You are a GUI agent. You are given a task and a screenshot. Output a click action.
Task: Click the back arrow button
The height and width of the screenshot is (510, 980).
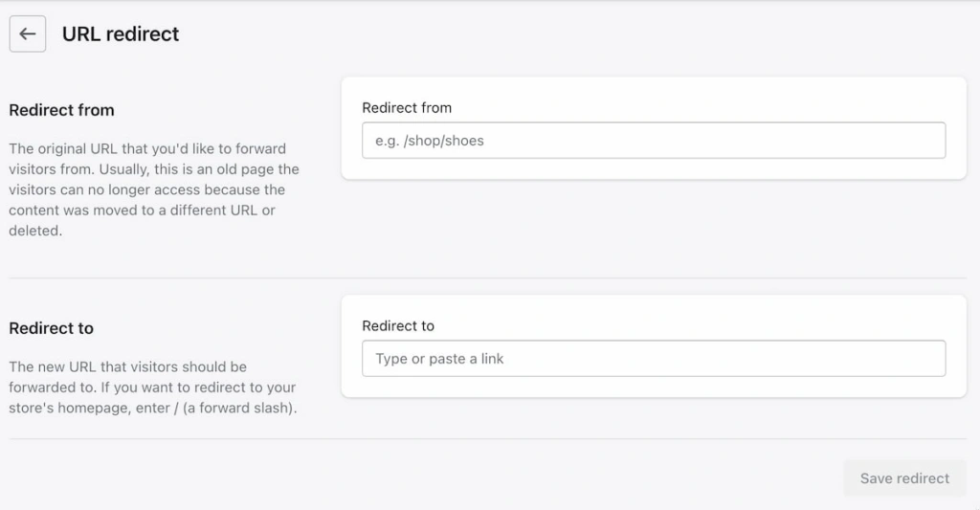click(28, 34)
